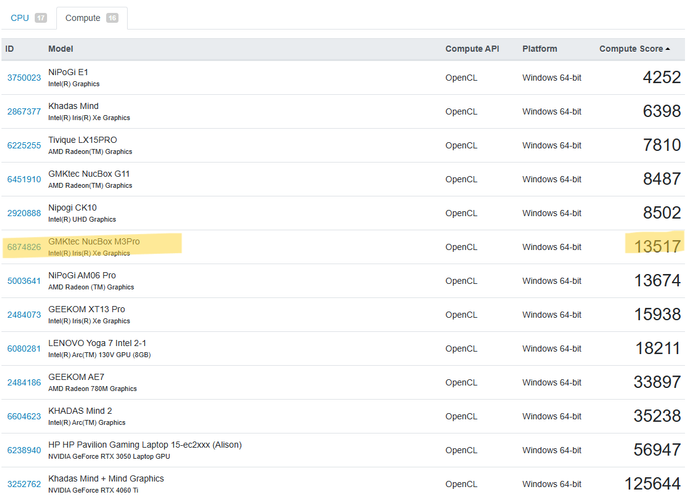Viewport: 692px width, 500px height.
Task: Click the GEEKOM XT13 Pro model name
Action: click(x=86, y=309)
